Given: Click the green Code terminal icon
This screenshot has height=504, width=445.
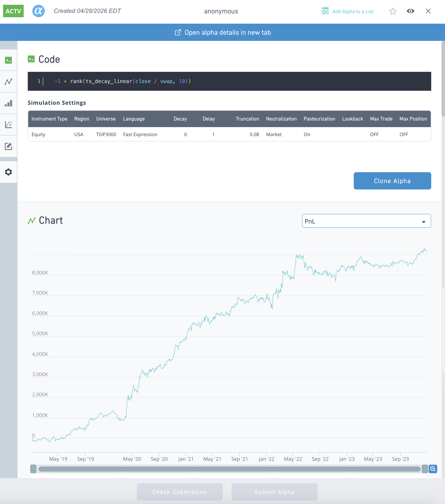Looking at the screenshot, I should (31, 59).
